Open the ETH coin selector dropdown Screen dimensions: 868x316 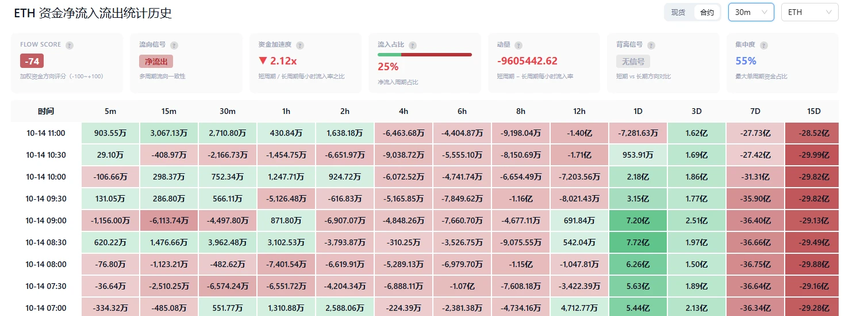coord(810,12)
